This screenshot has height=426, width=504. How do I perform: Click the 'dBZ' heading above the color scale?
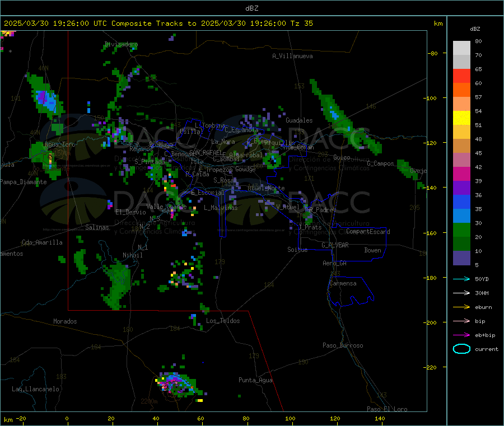click(x=475, y=29)
